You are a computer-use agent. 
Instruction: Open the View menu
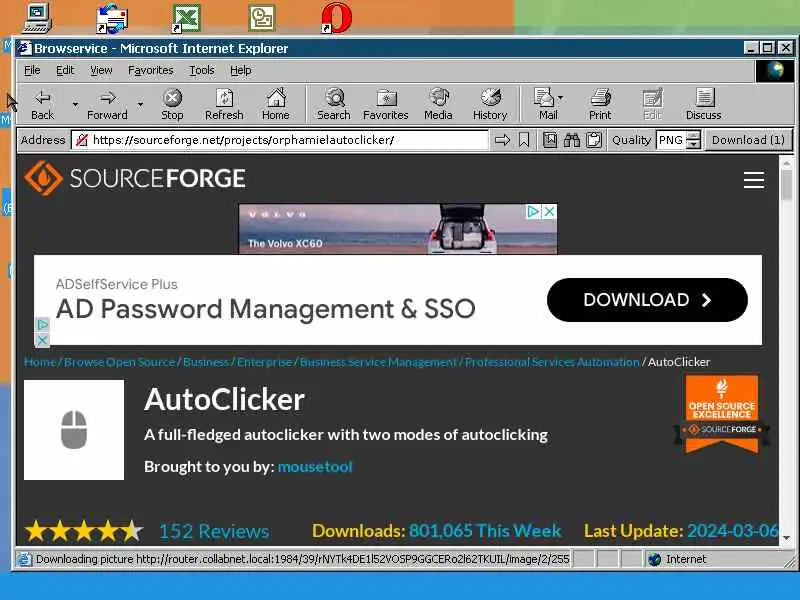click(x=101, y=70)
